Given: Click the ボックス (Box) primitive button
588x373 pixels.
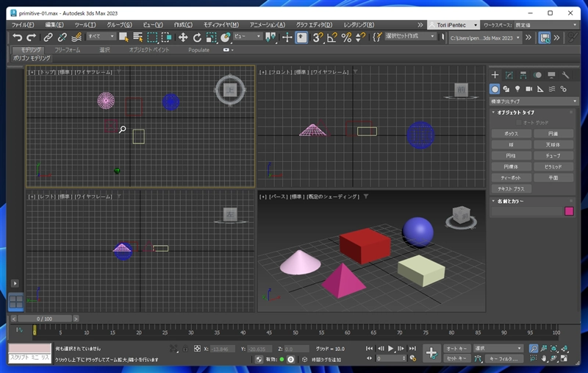Looking at the screenshot, I should click(x=511, y=134).
